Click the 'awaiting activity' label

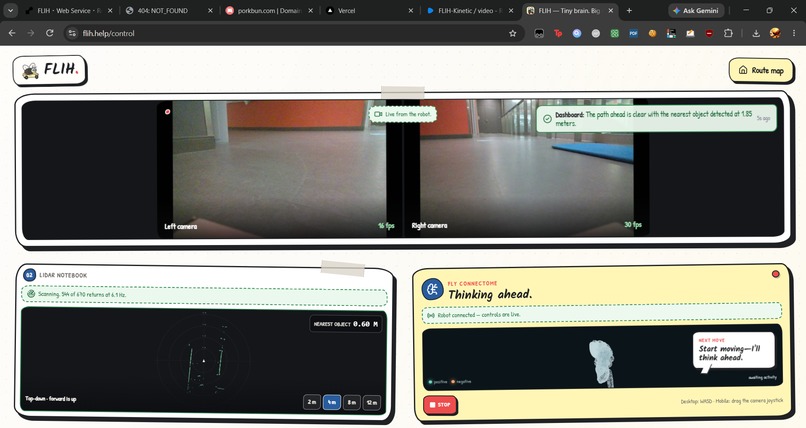click(762, 378)
